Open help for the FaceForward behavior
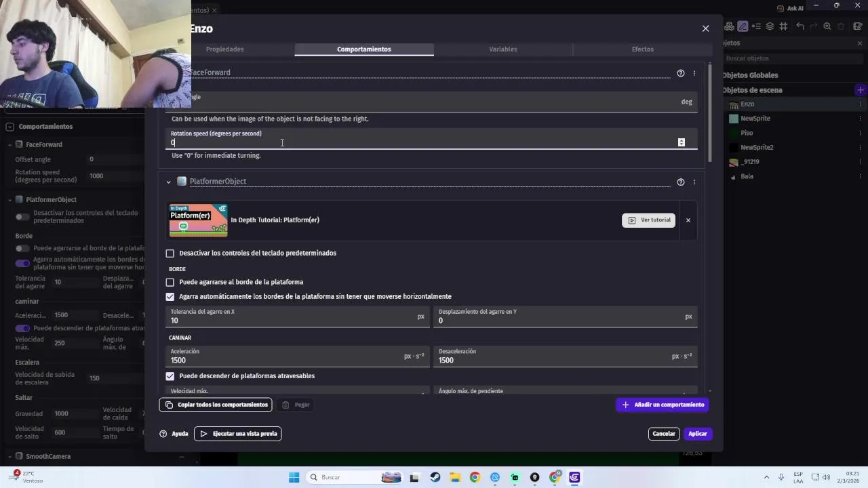This screenshot has height=488, width=868. (681, 73)
